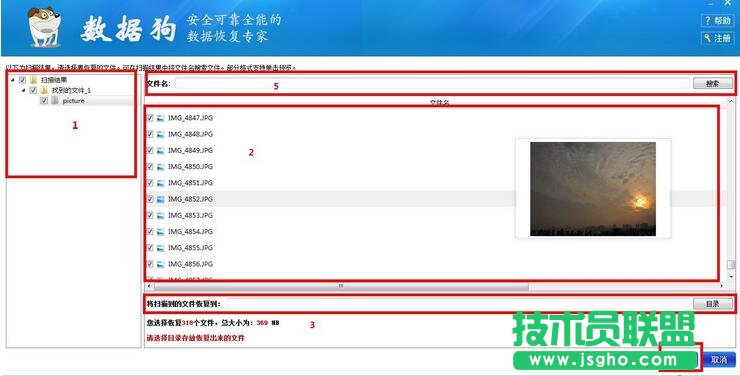Uncheck IMG_4856.JPG checkbox
The width and height of the screenshot is (740, 376).
(150, 264)
